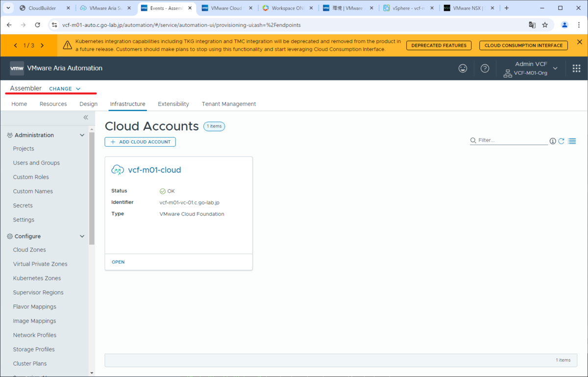Click the filter info icon

coord(553,141)
